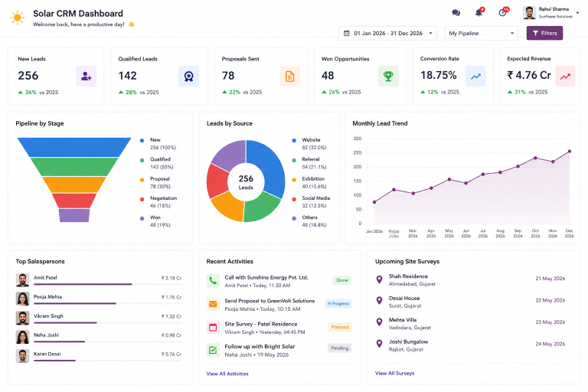Click the 24 May 2026 survey date
The width and height of the screenshot is (588, 392).
(550, 344)
